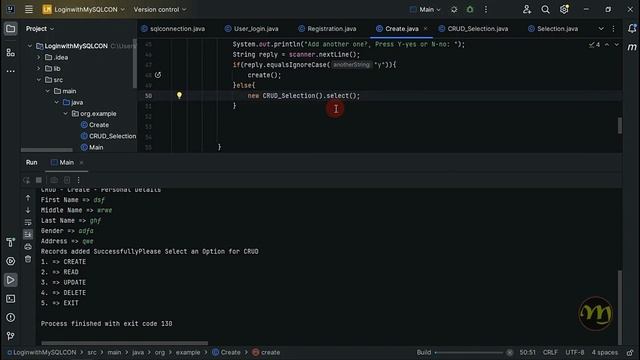
Task: Open CRUD_Selection class in project tree
Action: click(108, 136)
